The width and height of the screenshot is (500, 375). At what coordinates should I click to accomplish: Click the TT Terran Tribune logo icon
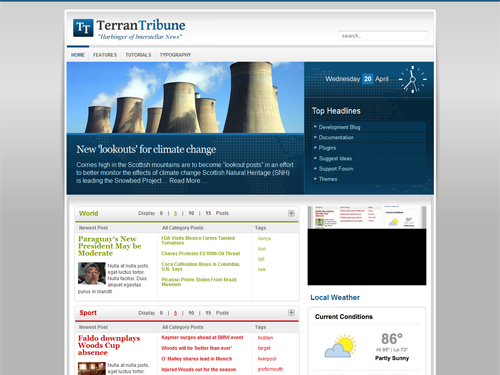(83, 28)
